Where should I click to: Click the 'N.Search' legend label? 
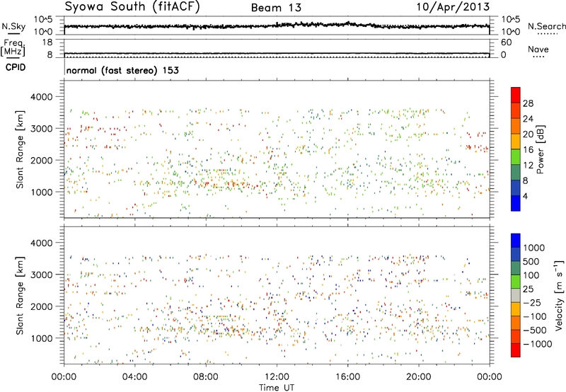546,26
